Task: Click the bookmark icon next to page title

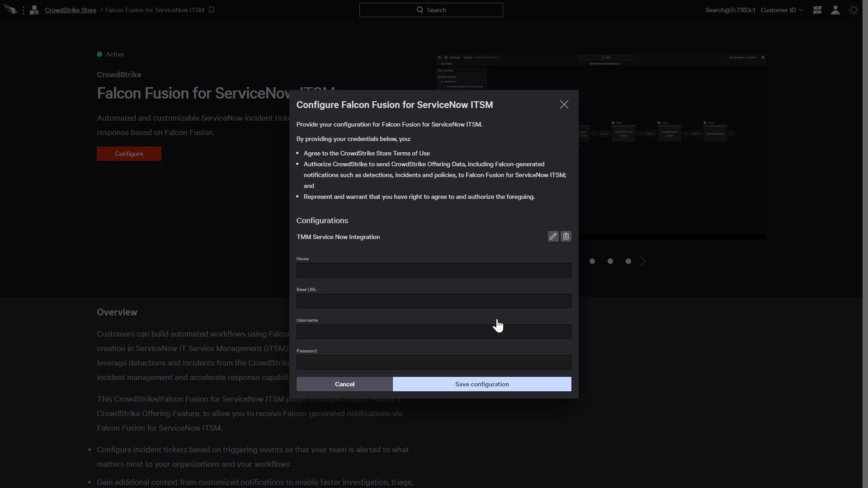Action: (212, 10)
